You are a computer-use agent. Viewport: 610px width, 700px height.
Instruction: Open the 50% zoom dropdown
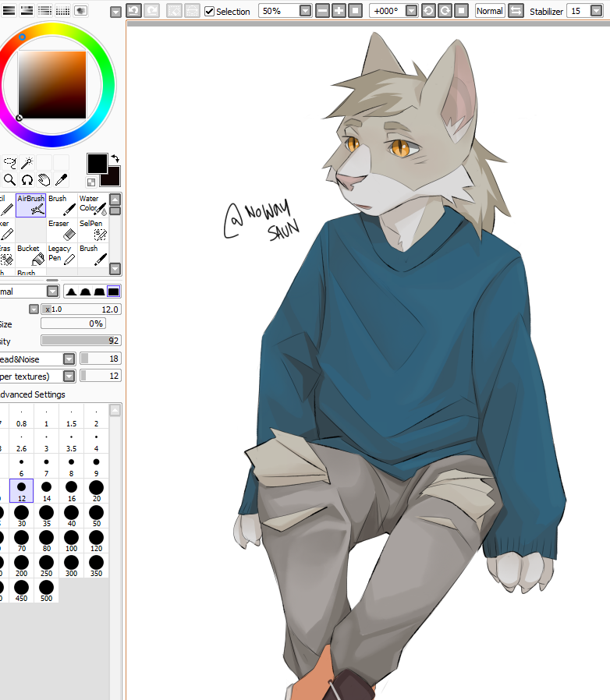click(305, 11)
